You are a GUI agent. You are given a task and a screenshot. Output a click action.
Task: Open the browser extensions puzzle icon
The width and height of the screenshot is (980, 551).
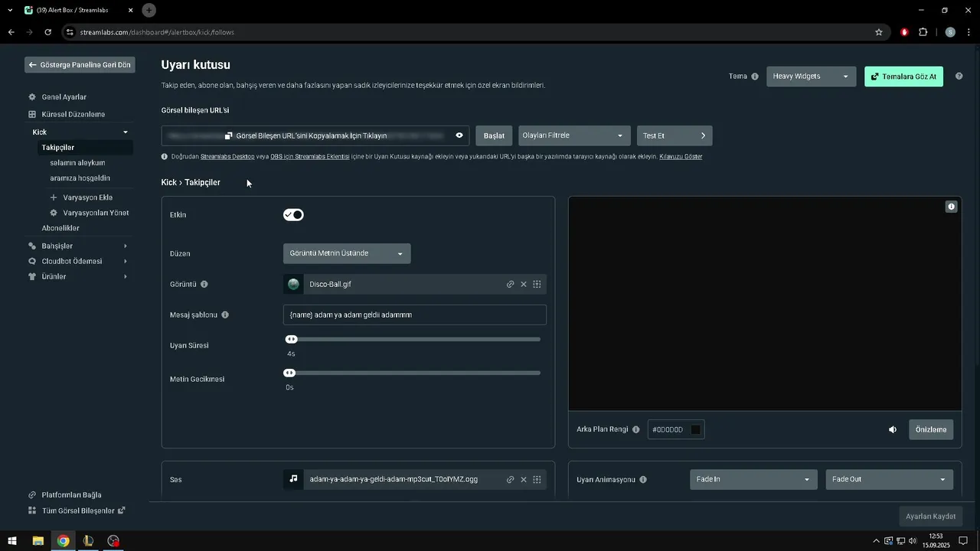(923, 32)
